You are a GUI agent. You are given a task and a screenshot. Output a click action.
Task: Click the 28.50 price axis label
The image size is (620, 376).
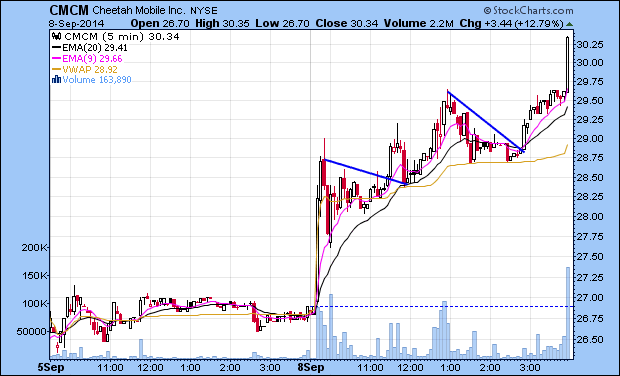[x=590, y=178]
